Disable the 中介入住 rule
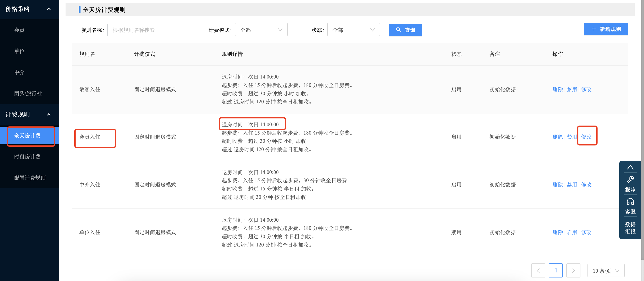The width and height of the screenshot is (644, 281). pos(571,184)
